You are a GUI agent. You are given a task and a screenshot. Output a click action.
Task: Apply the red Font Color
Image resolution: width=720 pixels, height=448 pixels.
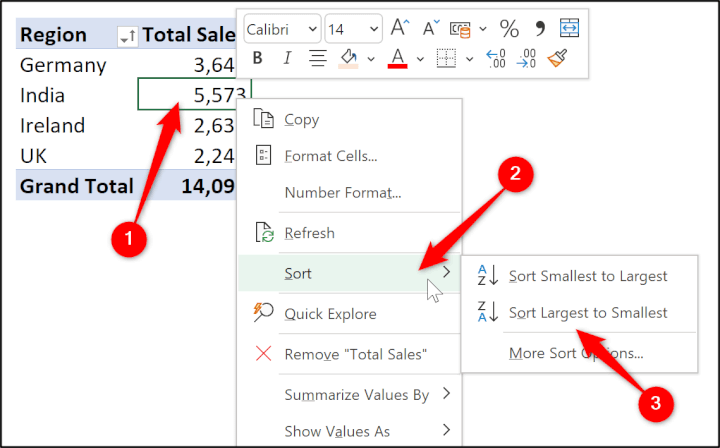coord(398,59)
